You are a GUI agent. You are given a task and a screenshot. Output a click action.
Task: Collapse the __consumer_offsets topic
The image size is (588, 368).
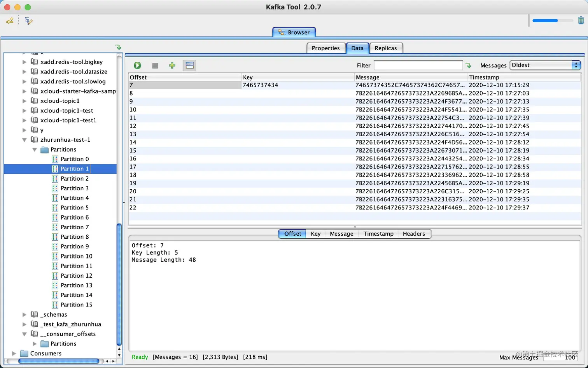coord(24,334)
